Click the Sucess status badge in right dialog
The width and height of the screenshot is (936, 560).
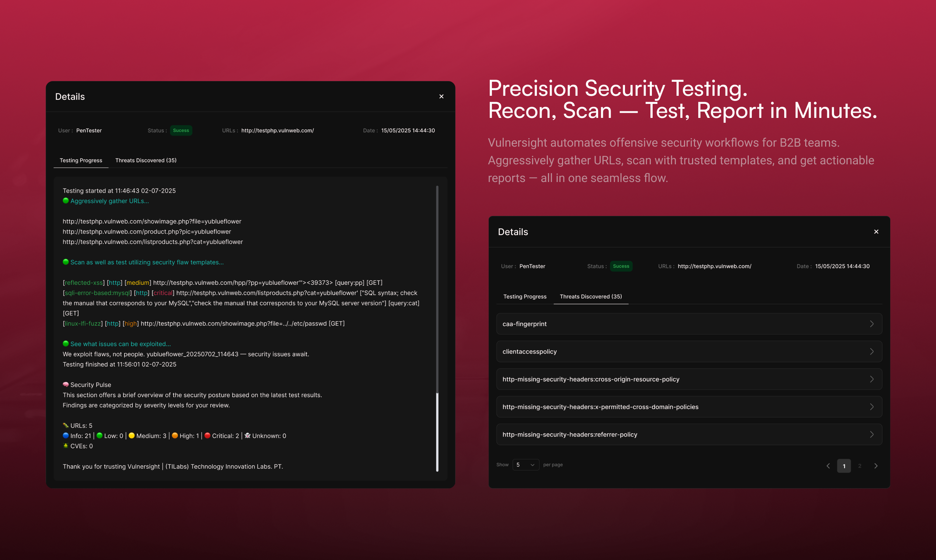pos(621,266)
